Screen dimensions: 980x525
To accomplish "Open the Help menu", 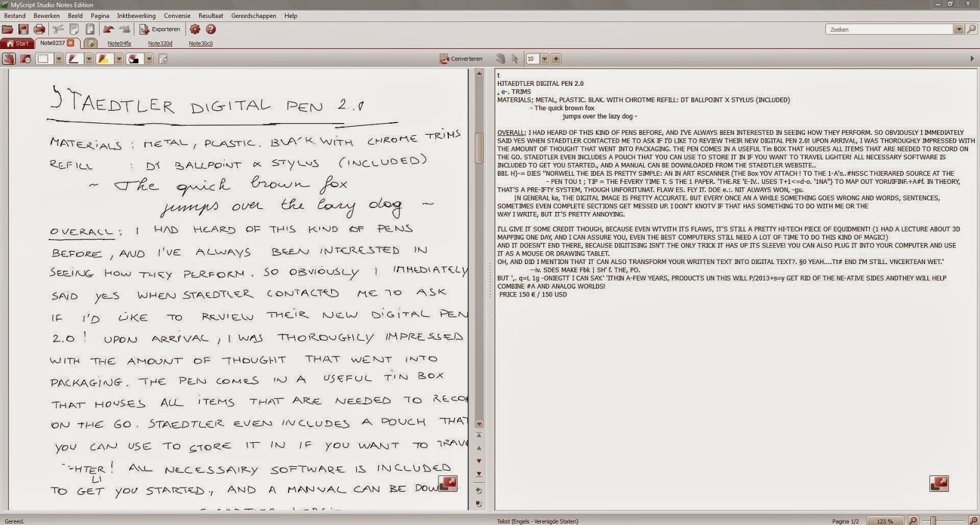I will pos(291,16).
